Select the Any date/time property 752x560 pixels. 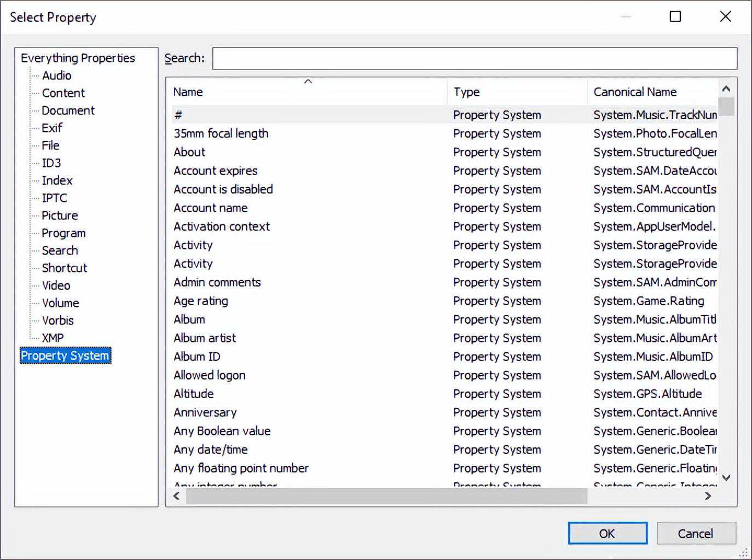click(211, 450)
